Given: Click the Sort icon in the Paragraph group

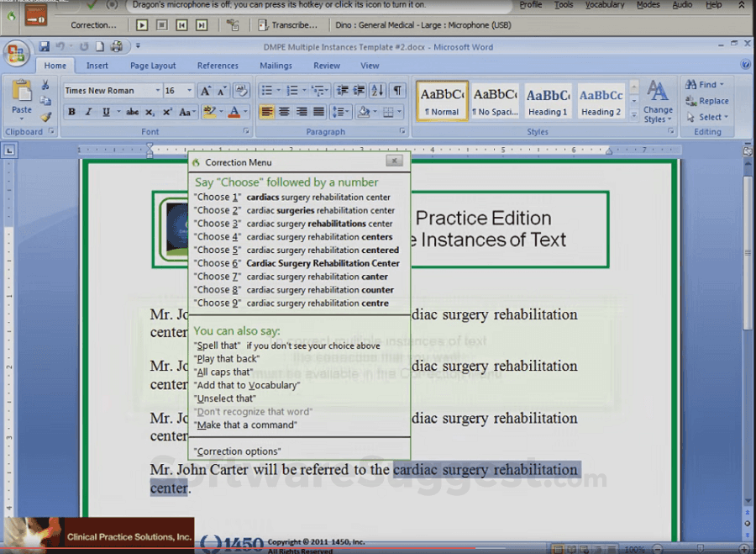Looking at the screenshot, I should point(378,89).
